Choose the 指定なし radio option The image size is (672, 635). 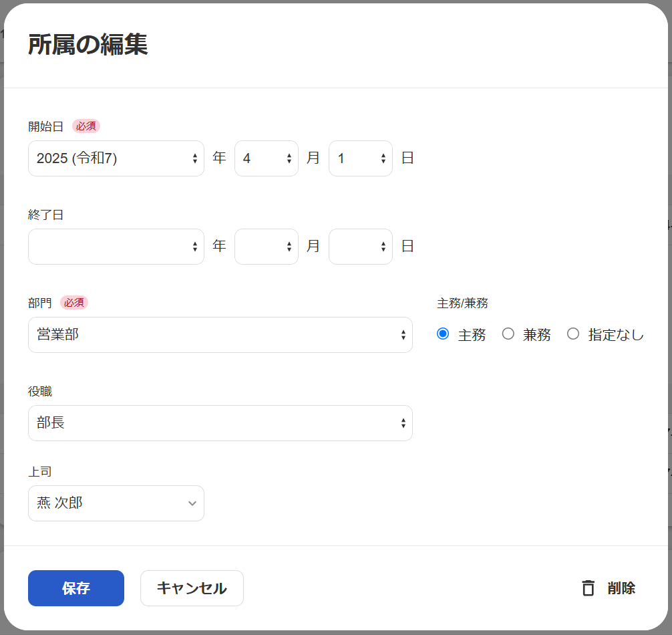click(573, 334)
